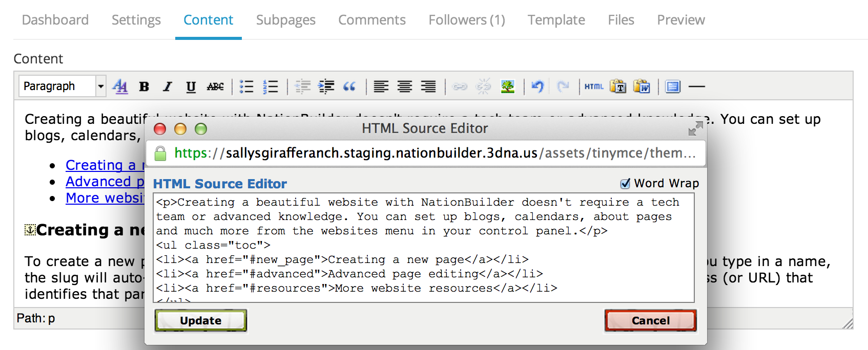
Task: Open the HTML source editor button
Action: (594, 86)
